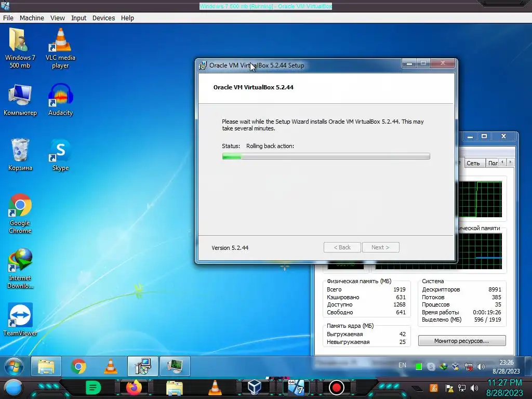Open VirtualBox manager on host taskbar
The height and width of the screenshot is (399, 532).
255,388
